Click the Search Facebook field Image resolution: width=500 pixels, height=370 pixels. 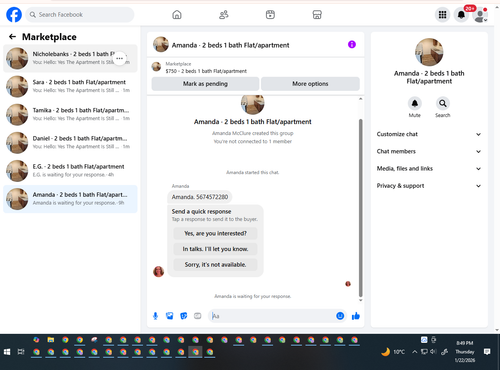click(x=80, y=15)
